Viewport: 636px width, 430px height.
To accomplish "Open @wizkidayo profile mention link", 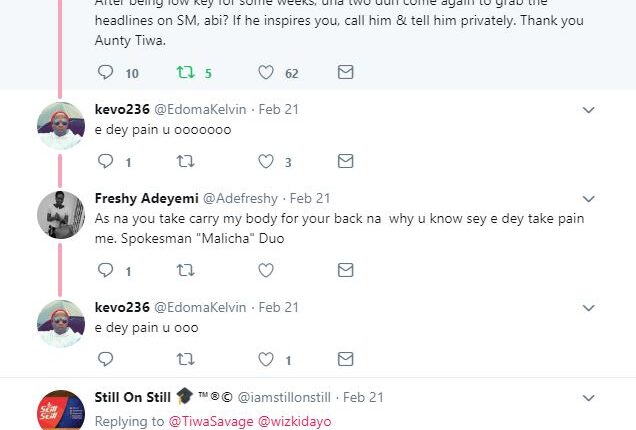I will [295, 421].
